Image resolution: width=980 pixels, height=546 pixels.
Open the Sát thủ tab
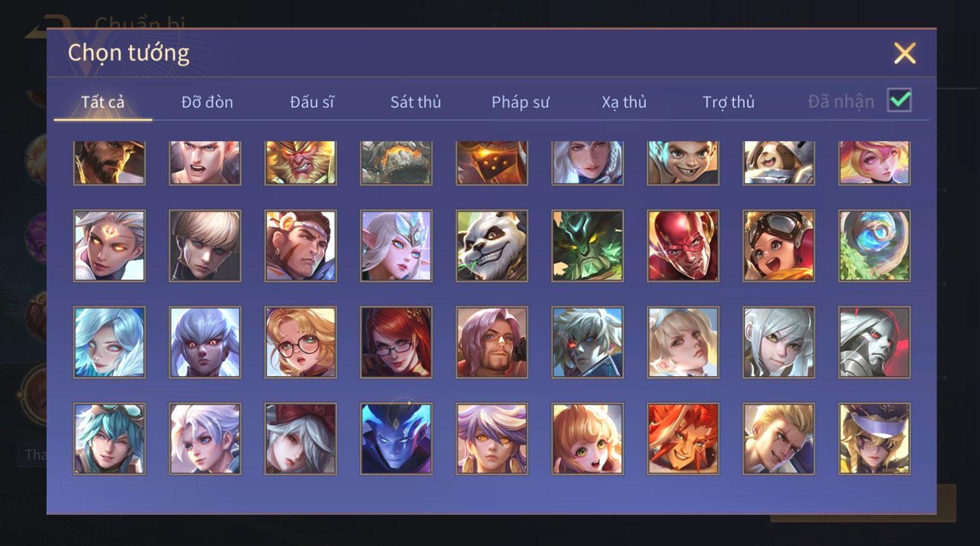click(x=416, y=102)
